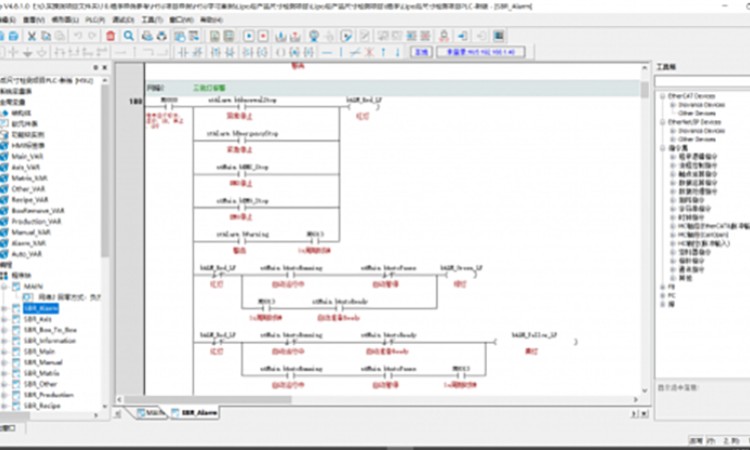Screen dimensions: 750x450
Task: Click the New file icon in toolbar
Action: (5, 36)
